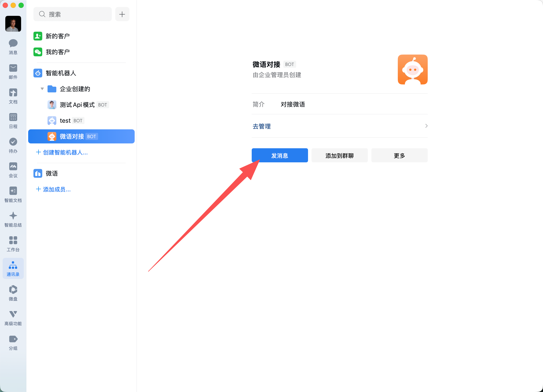543x392 pixels.
Task: Select the 通讯录 contacts icon
Action: [13, 269]
